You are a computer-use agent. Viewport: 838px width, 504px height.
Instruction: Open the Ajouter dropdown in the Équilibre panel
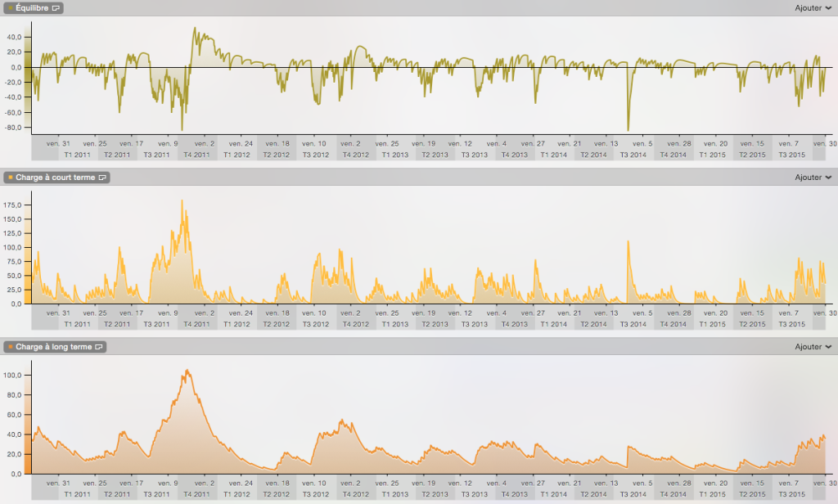[813, 7]
